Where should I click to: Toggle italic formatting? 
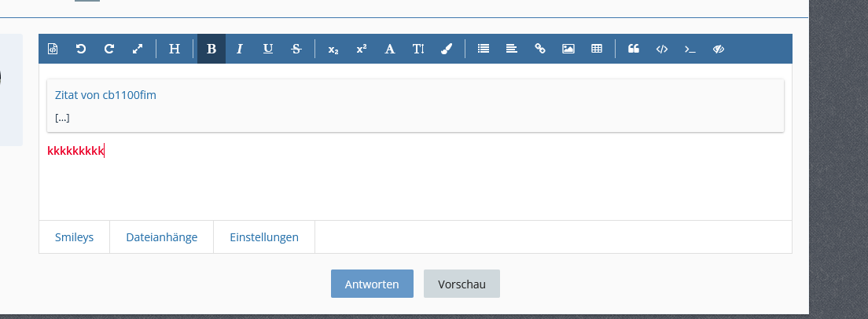click(x=240, y=49)
